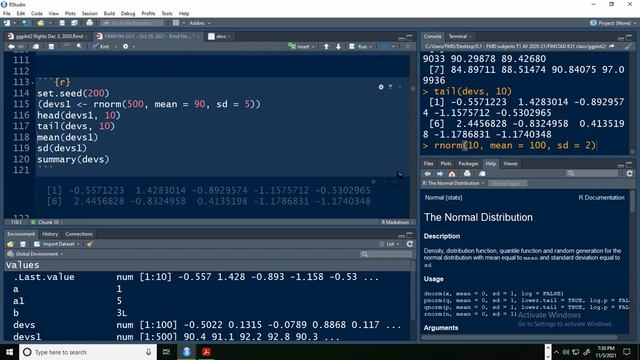
Task: Save the Rmd file in editor toolbar
Action: tap(51, 47)
